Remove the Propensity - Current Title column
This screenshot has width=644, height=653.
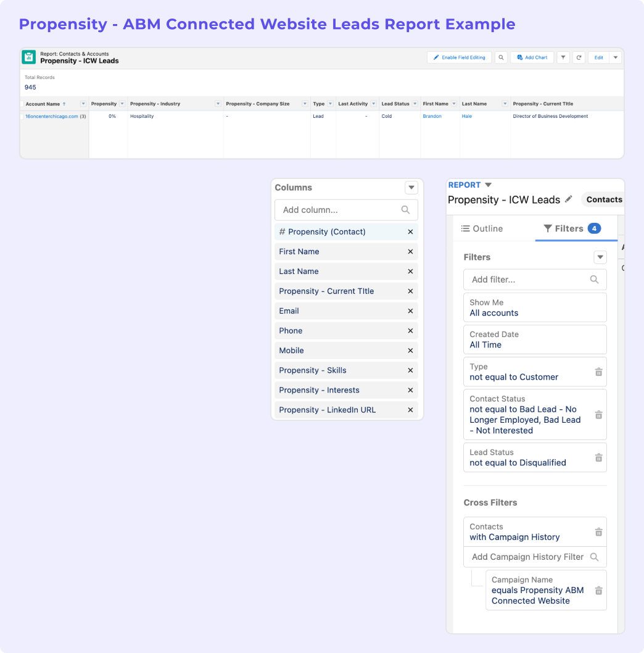[x=410, y=291]
